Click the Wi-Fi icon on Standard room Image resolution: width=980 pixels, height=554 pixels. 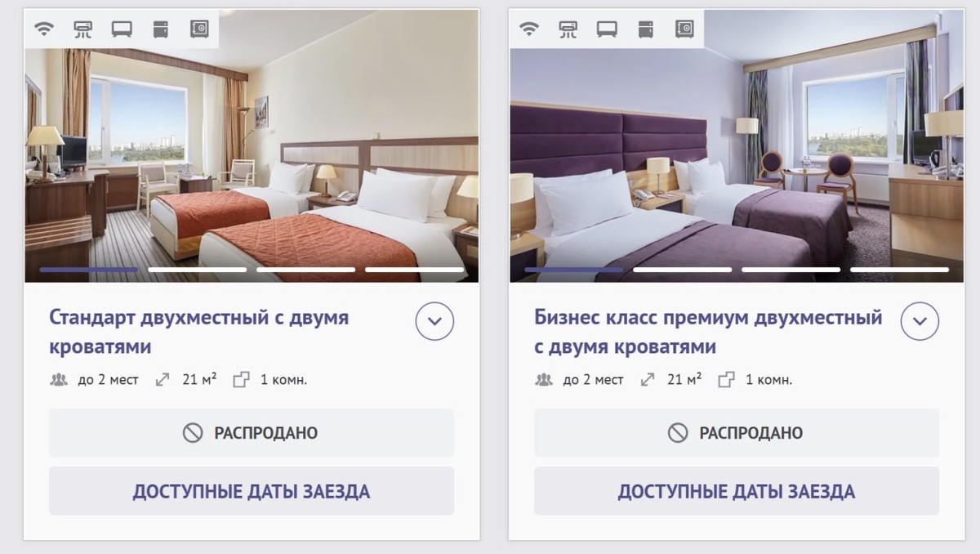tap(44, 29)
